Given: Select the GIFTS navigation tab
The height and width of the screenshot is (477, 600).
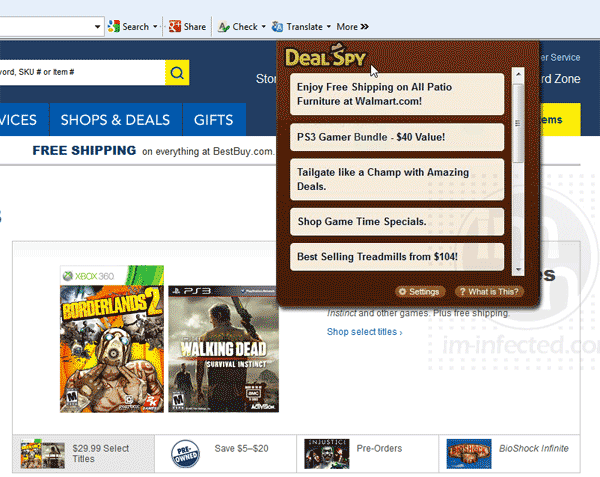Looking at the screenshot, I should (x=214, y=120).
